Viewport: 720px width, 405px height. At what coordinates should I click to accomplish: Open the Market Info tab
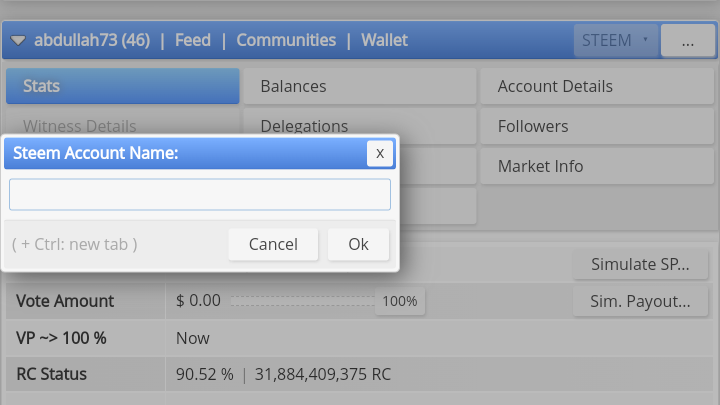597,166
